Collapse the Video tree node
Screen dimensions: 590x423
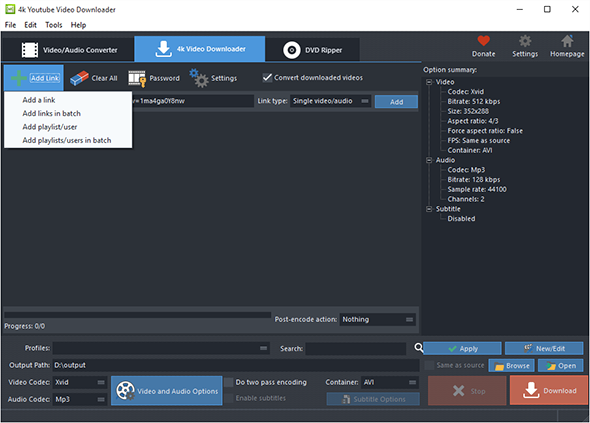tap(429, 82)
